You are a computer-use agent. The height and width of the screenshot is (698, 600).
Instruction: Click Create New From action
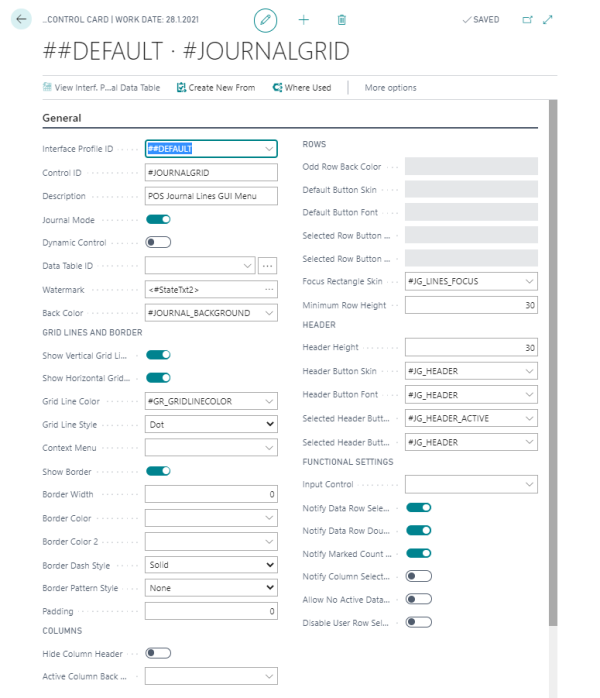[215, 88]
